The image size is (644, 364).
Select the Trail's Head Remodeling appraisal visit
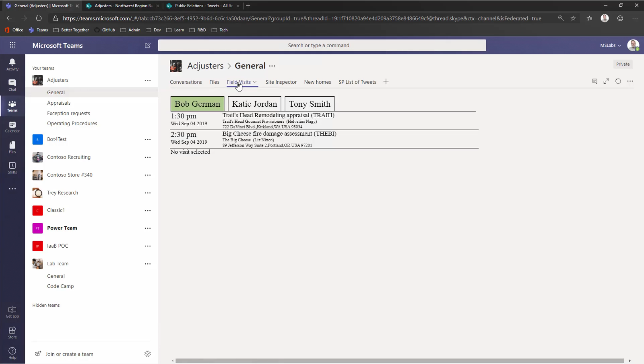coord(324,120)
